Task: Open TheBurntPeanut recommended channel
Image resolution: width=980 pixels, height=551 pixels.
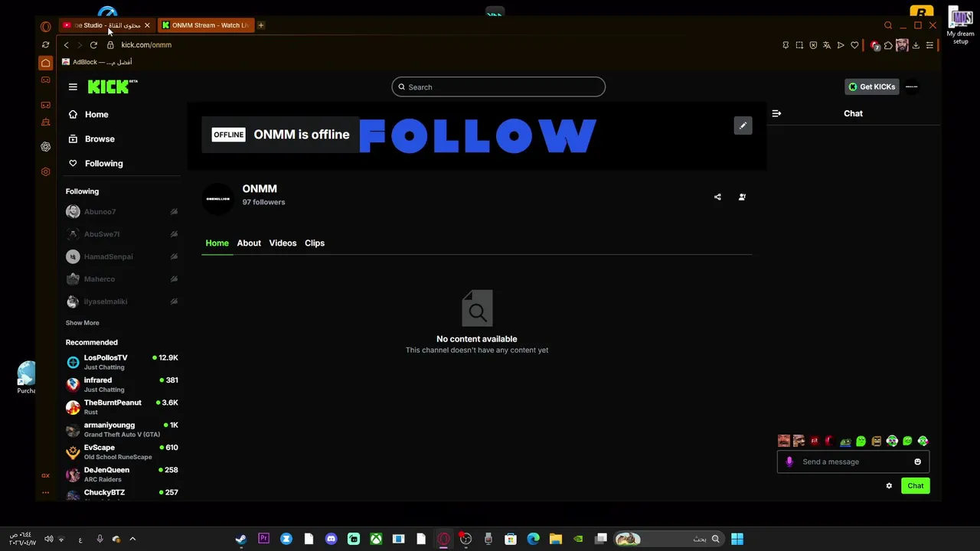Action: (x=122, y=407)
